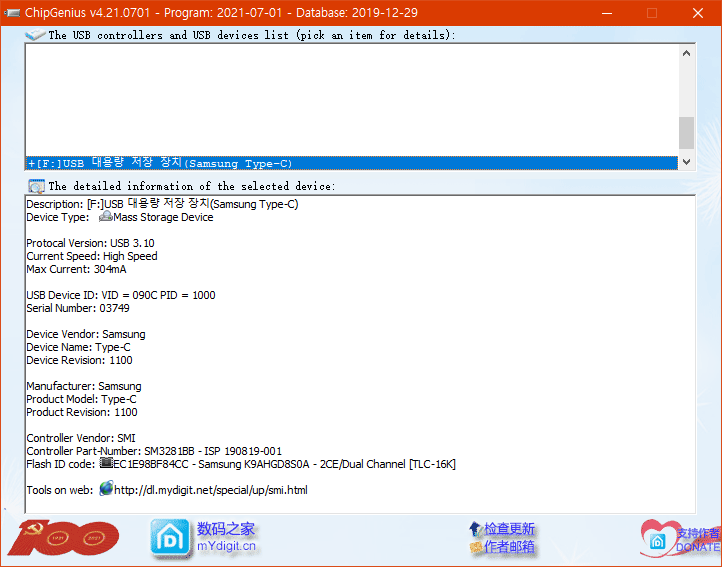Viewport: 722px width, 567px height.
Task: Click the mail icon beside 作者邮箱
Action: click(x=476, y=547)
